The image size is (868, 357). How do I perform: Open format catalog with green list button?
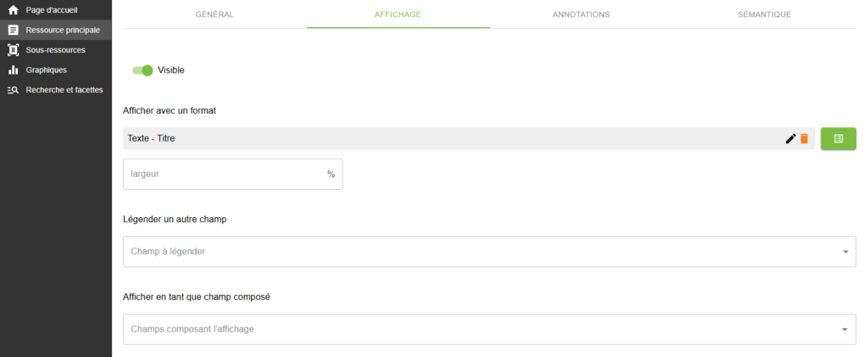coord(838,139)
